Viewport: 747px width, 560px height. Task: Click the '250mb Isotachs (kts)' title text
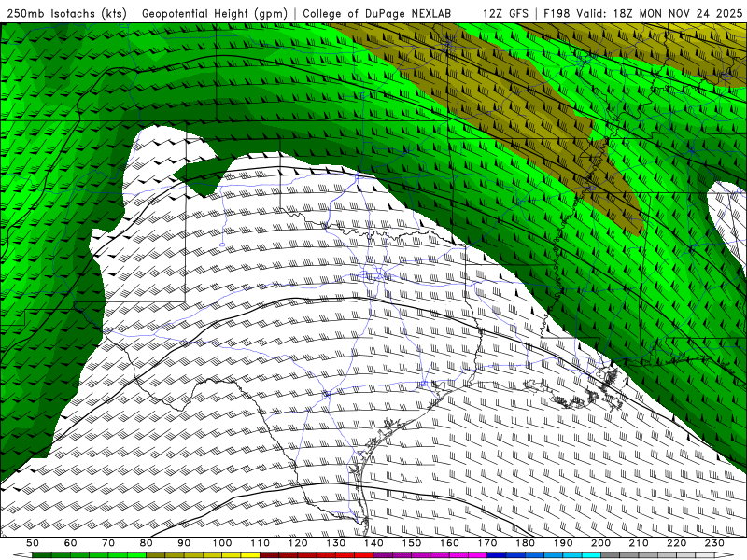[67, 13]
